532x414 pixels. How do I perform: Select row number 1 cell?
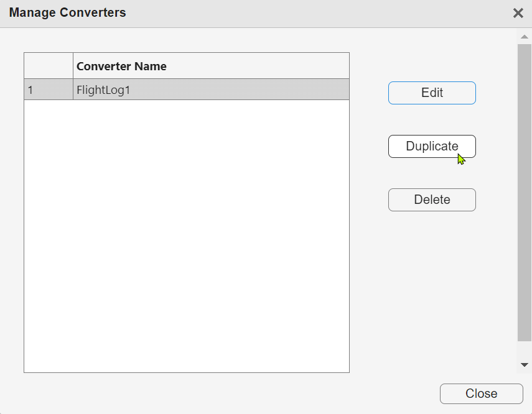[49, 90]
